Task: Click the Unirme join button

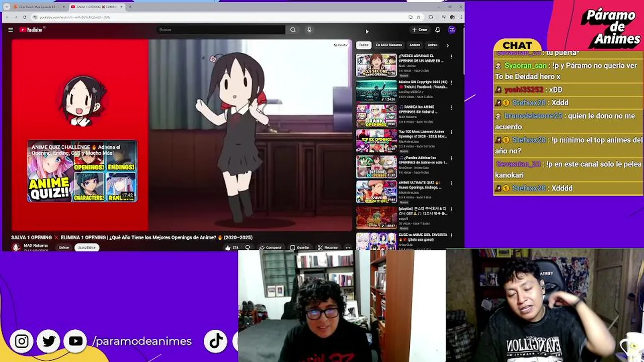Action: tap(64, 247)
